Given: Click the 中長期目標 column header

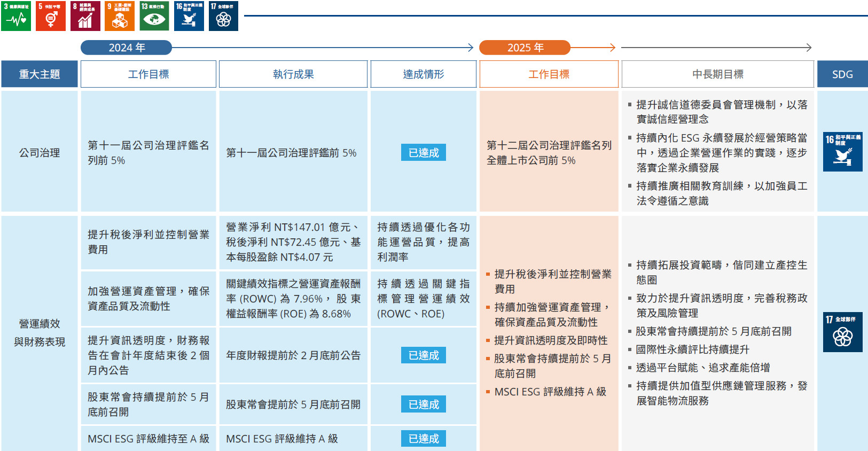Looking at the screenshot, I should pos(717,74).
